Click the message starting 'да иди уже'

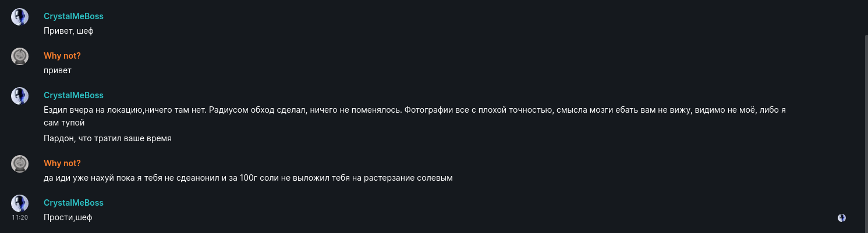[x=248, y=178]
